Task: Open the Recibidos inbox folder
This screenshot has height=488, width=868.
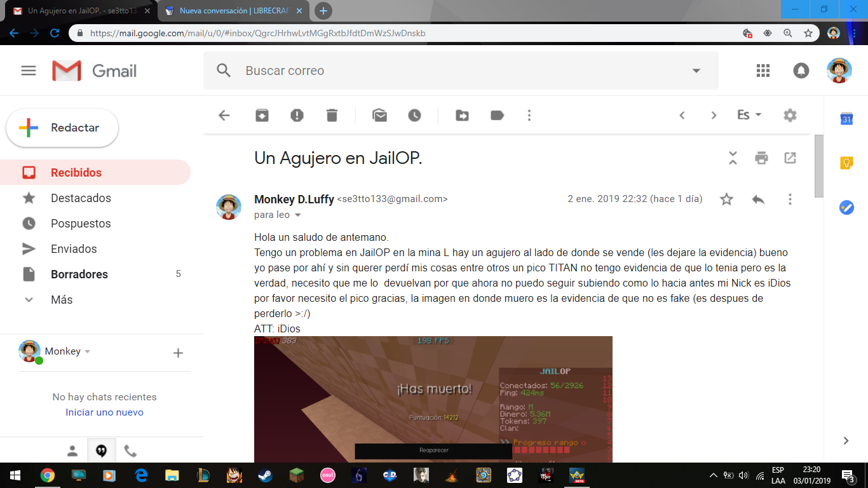Action: [95, 172]
